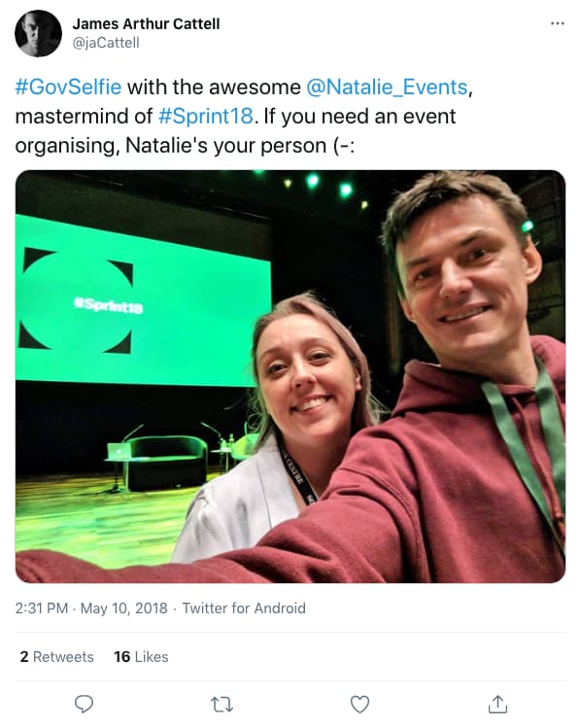This screenshot has width=581, height=728.
Task: Open the three-dot more options menu
Action: (x=558, y=23)
